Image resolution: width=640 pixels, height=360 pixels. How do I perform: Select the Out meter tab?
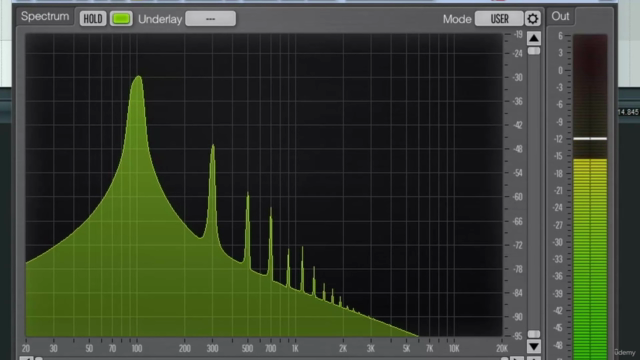[x=560, y=16]
